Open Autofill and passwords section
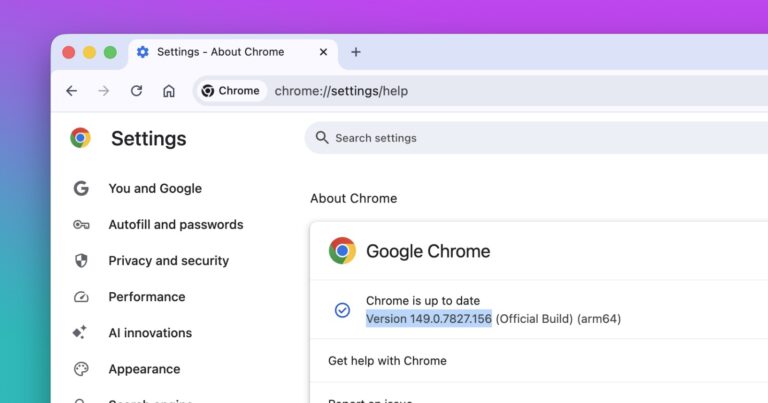 point(176,225)
